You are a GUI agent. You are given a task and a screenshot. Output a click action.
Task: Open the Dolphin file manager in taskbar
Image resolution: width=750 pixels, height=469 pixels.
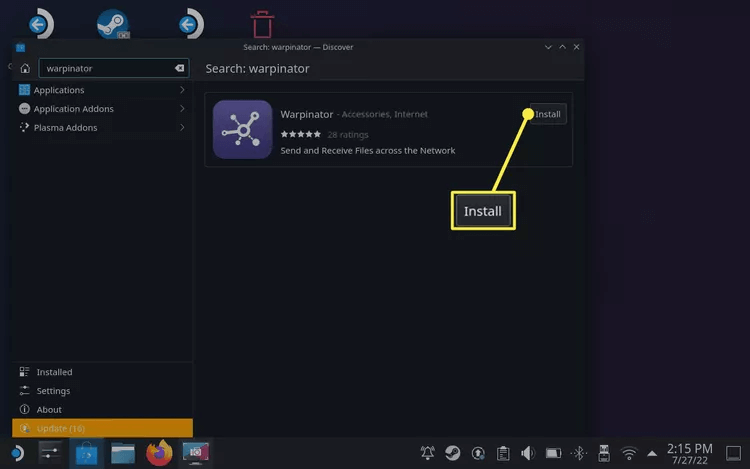[123, 453]
